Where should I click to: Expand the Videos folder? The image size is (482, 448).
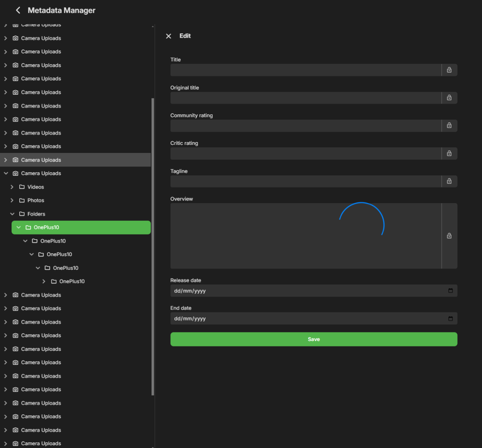12,187
